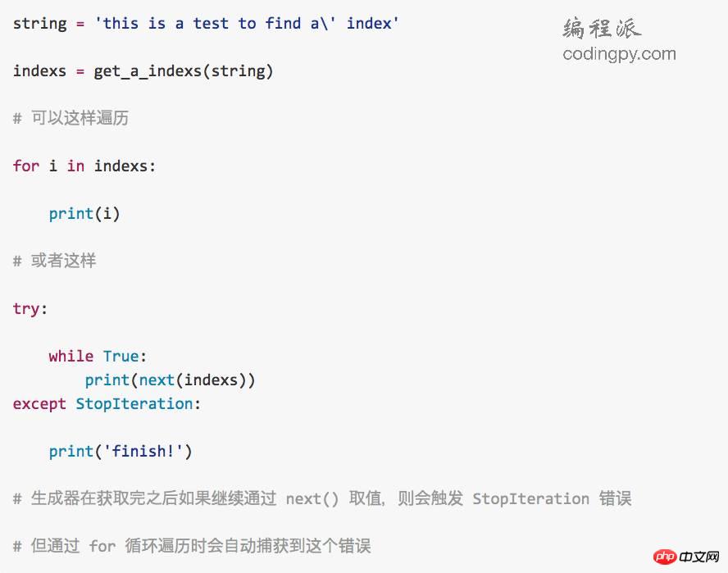Viewport: 728px width, 573px height.
Task: Click the 'this is a test' string literal
Action: pyautogui.click(x=247, y=23)
